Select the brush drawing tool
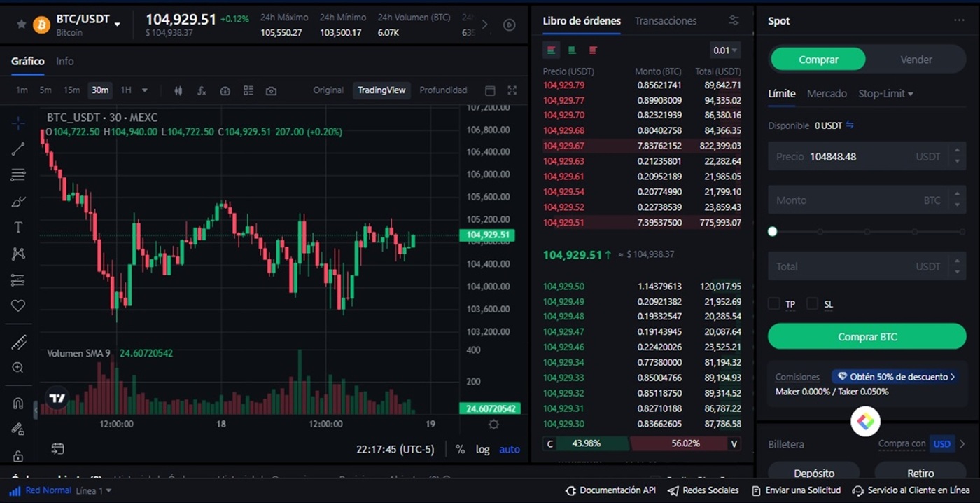The image size is (980, 503). pyautogui.click(x=18, y=202)
